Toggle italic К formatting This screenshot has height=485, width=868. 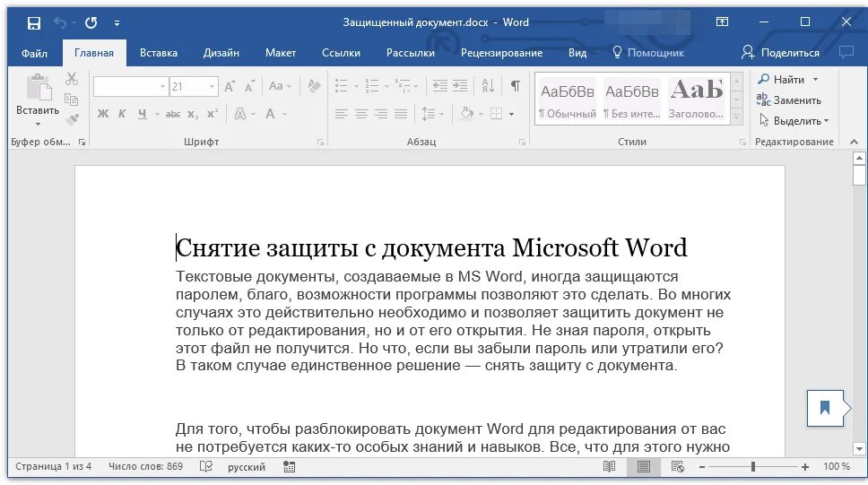[122, 114]
